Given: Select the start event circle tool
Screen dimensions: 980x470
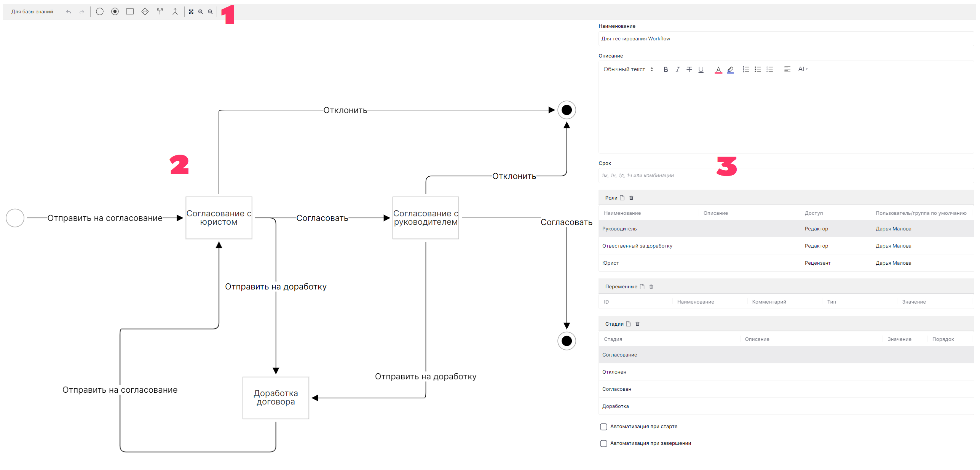Looking at the screenshot, I should pos(100,11).
